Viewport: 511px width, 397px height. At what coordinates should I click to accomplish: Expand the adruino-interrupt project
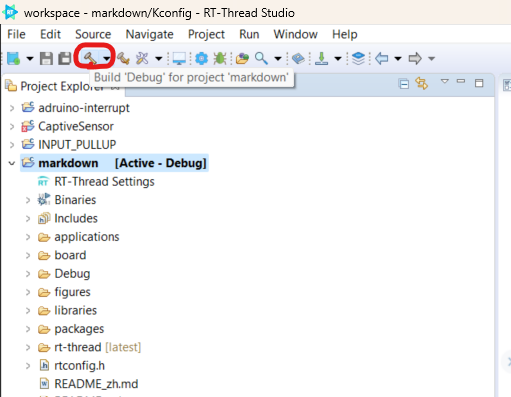coord(12,108)
